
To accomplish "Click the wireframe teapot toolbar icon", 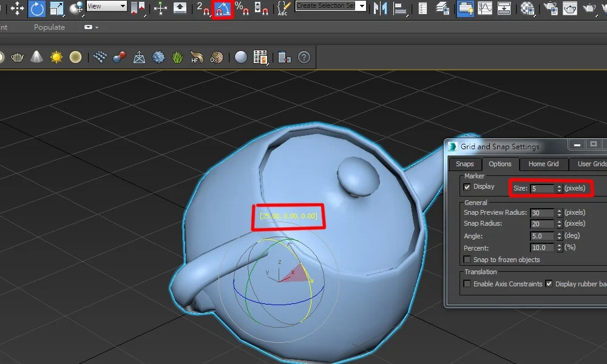I will (18, 57).
